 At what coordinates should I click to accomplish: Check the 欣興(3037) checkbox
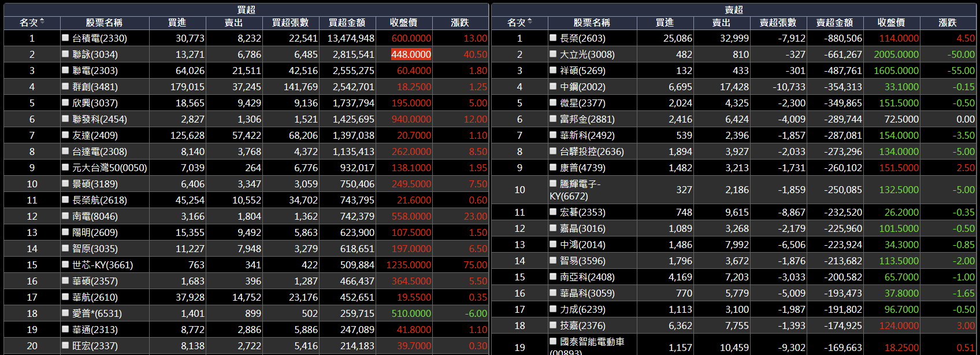(65, 102)
